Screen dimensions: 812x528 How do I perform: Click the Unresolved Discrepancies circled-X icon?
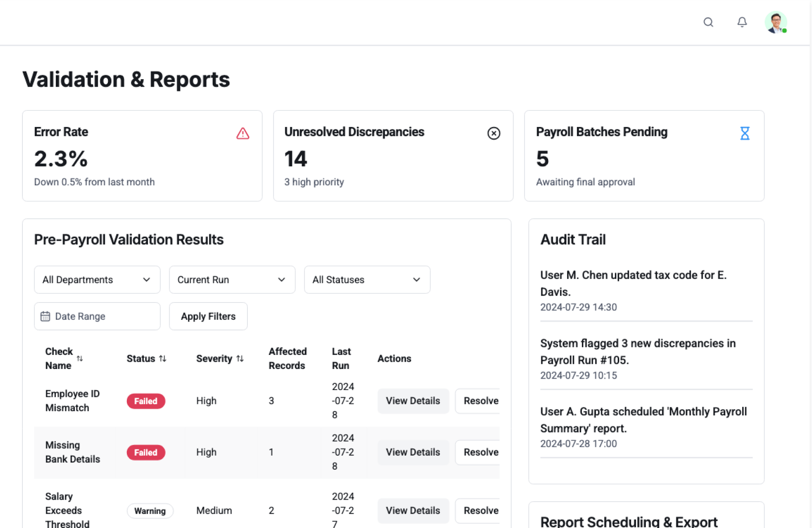[494, 133]
